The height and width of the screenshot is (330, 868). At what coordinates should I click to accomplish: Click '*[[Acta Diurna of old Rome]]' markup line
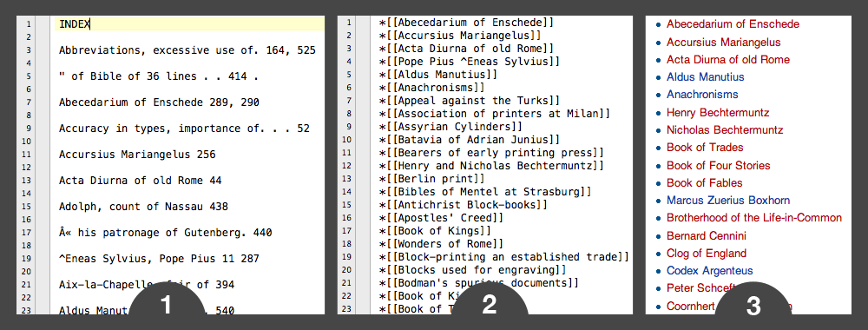[x=466, y=49]
